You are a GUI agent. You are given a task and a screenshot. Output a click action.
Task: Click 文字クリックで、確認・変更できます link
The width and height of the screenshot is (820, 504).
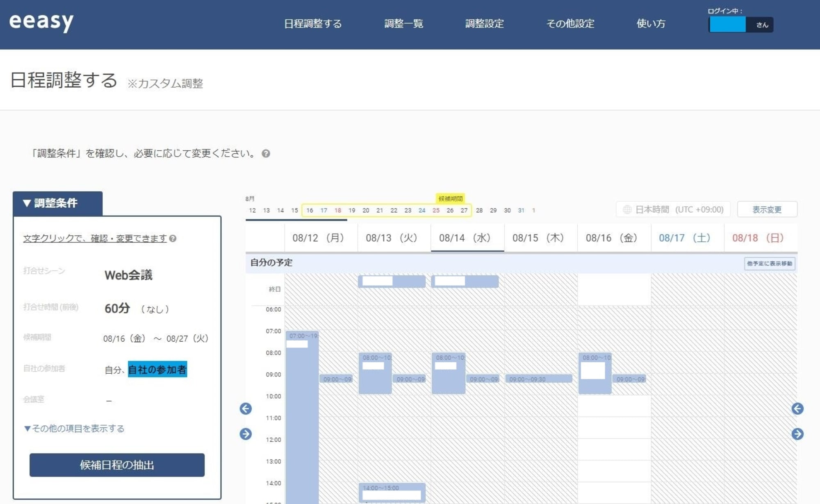(95, 238)
